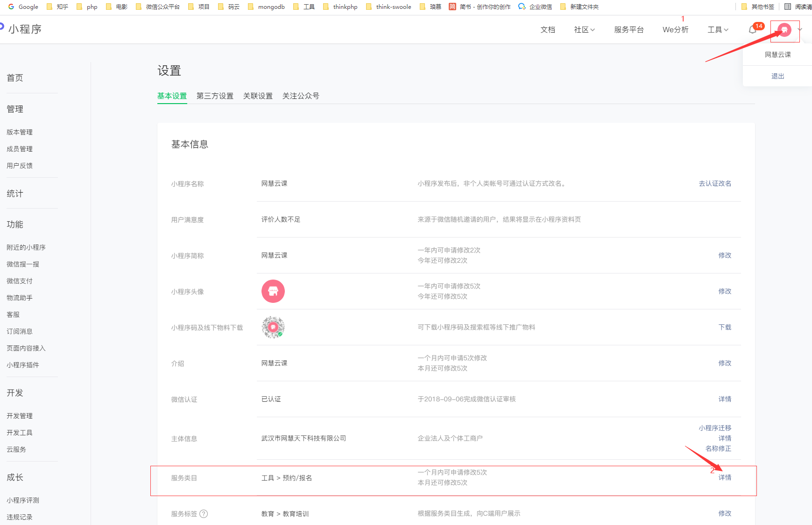Image resolution: width=812 pixels, height=525 pixels.
Task: Click the mini program QR code thumbnail
Action: [273, 327]
